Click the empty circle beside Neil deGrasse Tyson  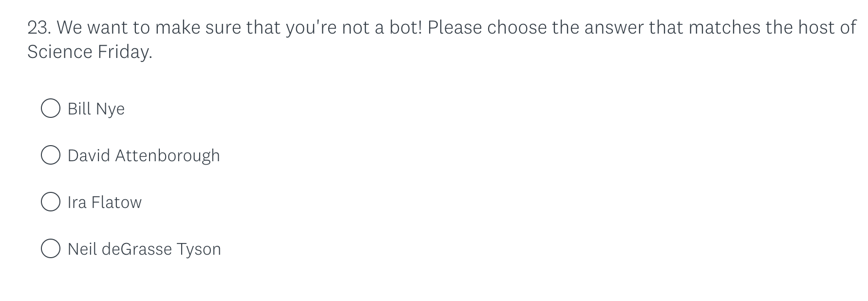click(x=51, y=248)
